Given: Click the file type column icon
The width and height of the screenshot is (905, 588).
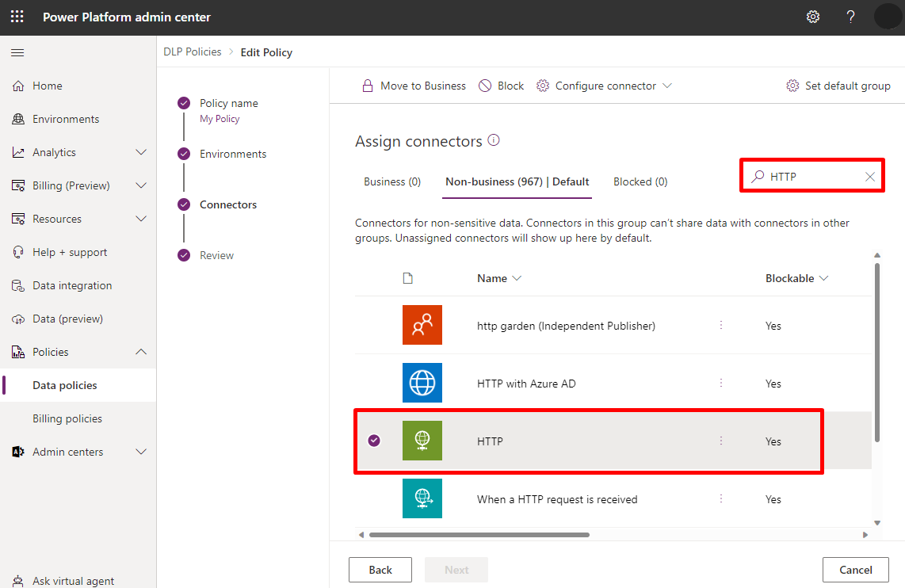Looking at the screenshot, I should point(407,278).
